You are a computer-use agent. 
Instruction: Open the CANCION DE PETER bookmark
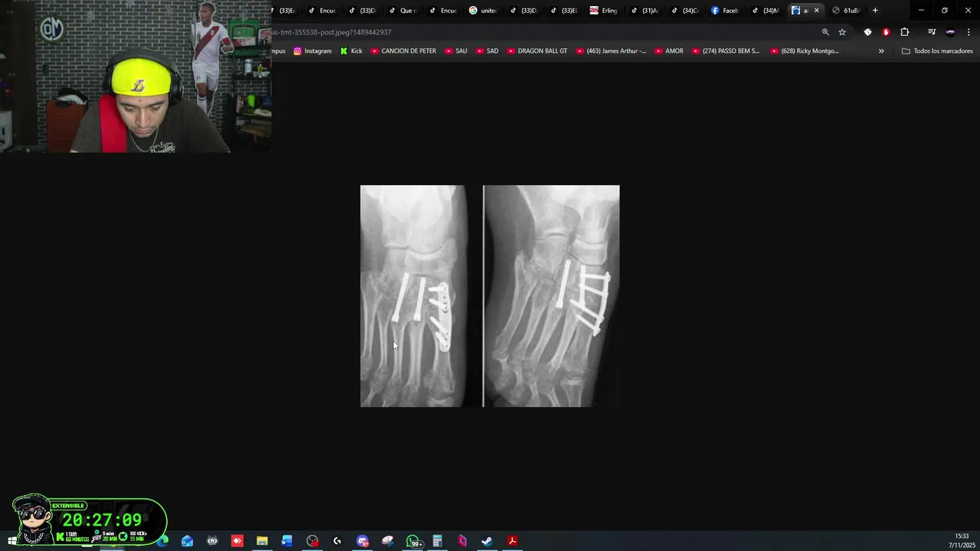pos(403,51)
